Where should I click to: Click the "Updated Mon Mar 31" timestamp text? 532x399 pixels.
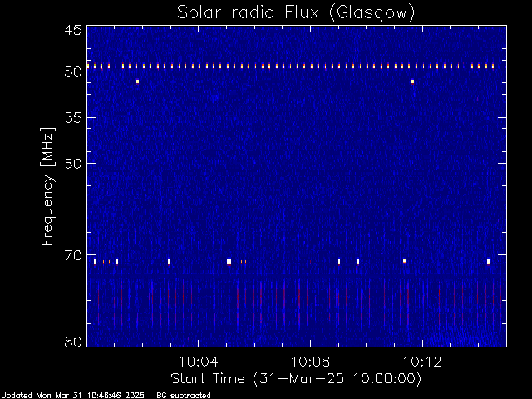point(72,396)
